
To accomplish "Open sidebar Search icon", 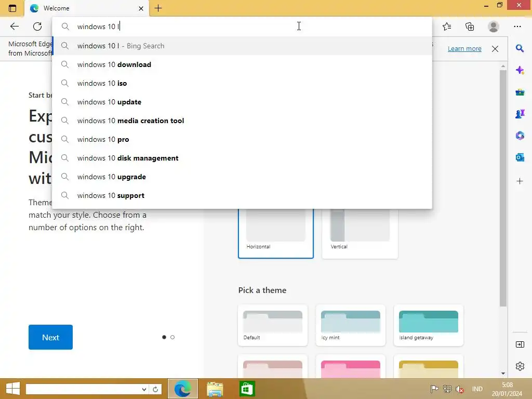I will (520, 48).
